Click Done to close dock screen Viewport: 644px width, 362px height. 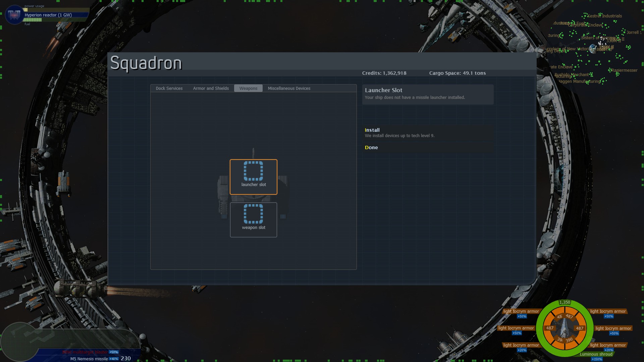point(428,147)
